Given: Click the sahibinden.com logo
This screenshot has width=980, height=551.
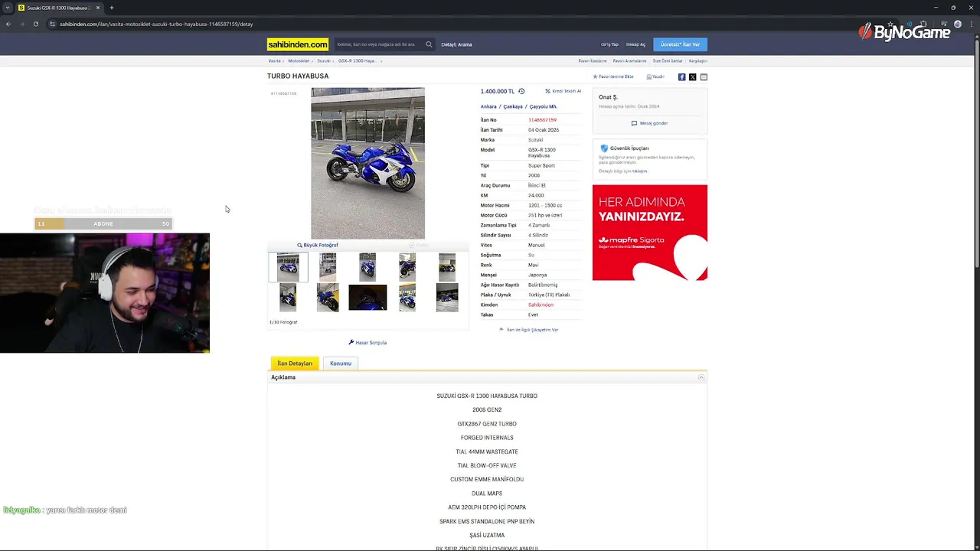Looking at the screenshot, I should click(x=298, y=44).
